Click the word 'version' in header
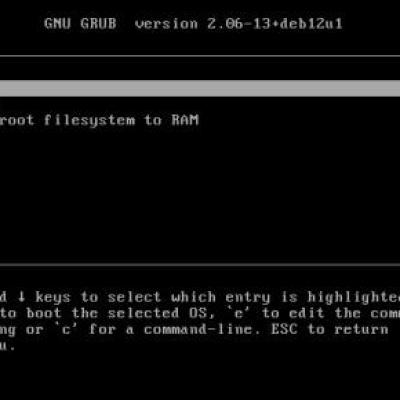The width and height of the screenshot is (400, 400). tap(166, 24)
